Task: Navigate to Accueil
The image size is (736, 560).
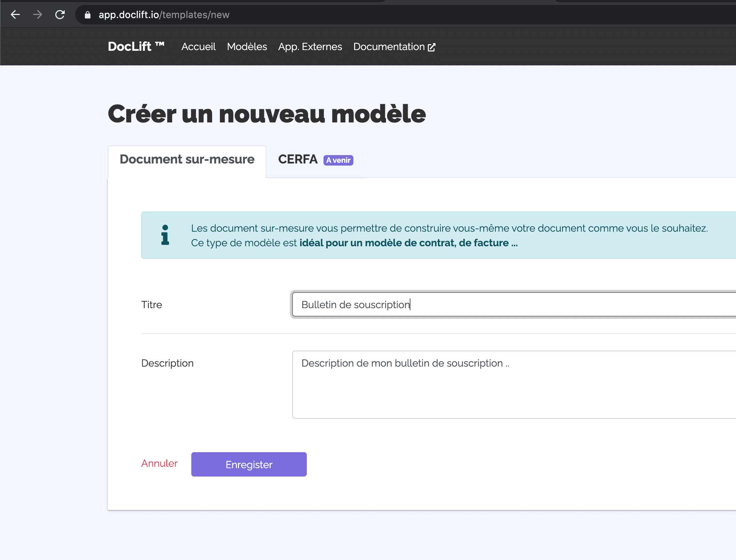Action: pyautogui.click(x=198, y=47)
